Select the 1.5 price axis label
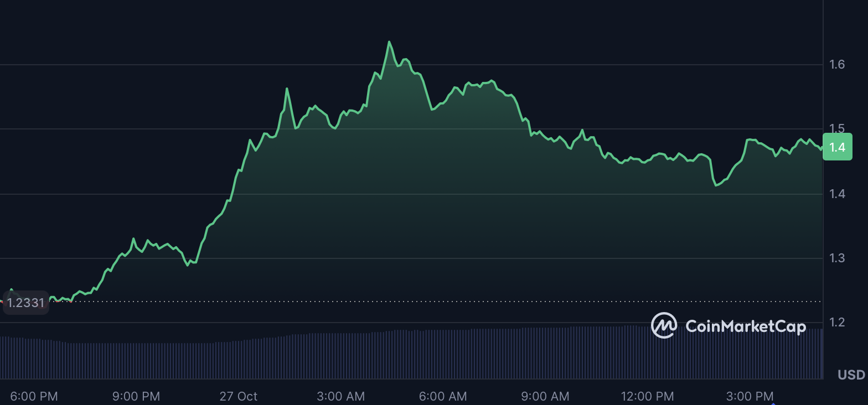The height and width of the screenshot is (405, 868). [x=837, y=128]
